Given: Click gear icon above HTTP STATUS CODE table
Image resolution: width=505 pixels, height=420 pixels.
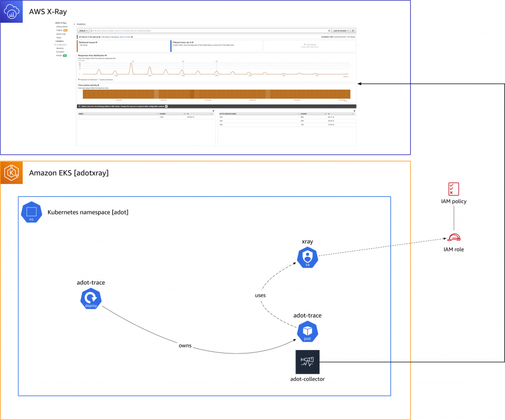Looking at the screenshot, I should 354,111.
